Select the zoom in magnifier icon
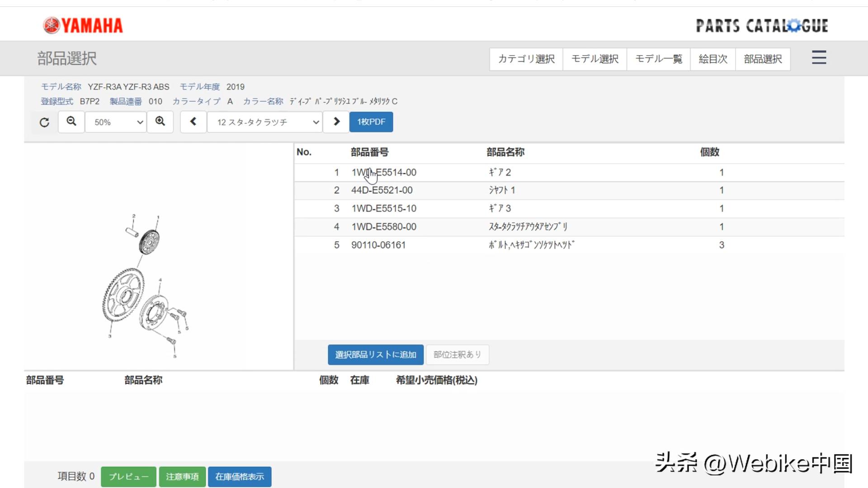 [160, 122]
